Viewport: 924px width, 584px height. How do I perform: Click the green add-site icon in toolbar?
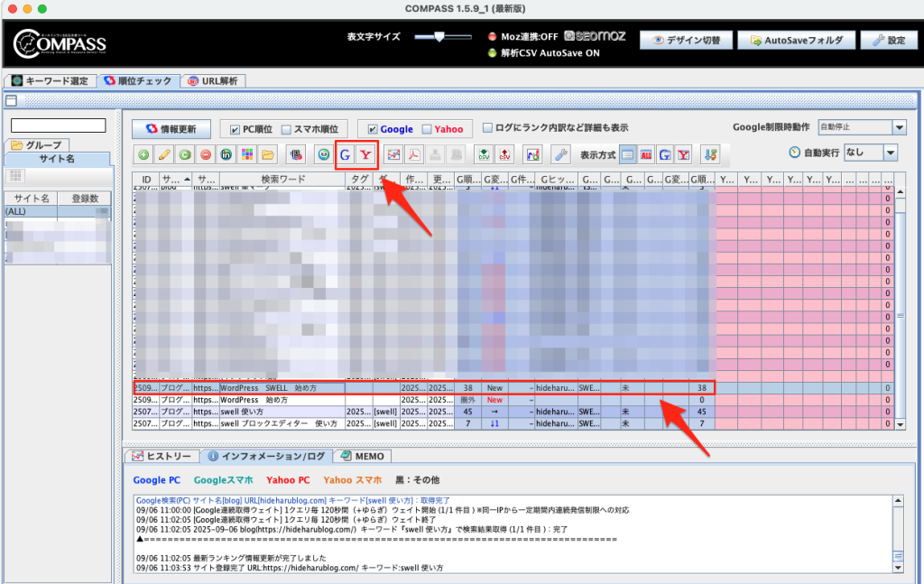click(x=143, y=154)
